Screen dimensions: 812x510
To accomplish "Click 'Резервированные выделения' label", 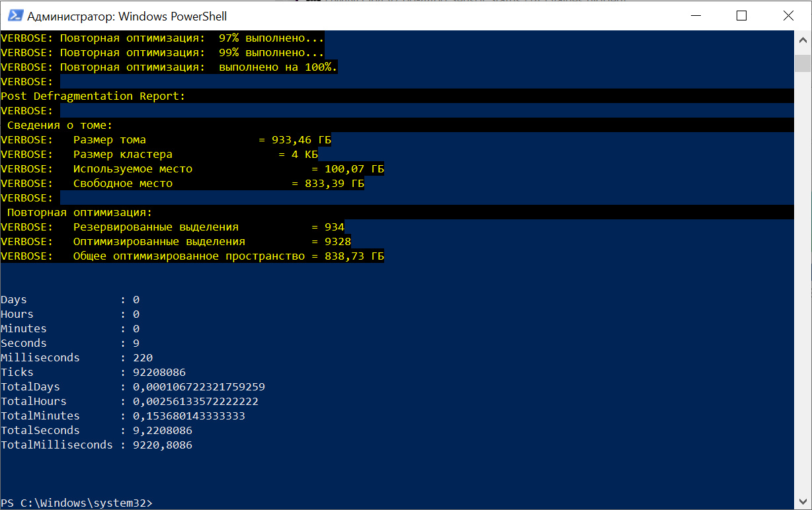I will tap(156, 227).
